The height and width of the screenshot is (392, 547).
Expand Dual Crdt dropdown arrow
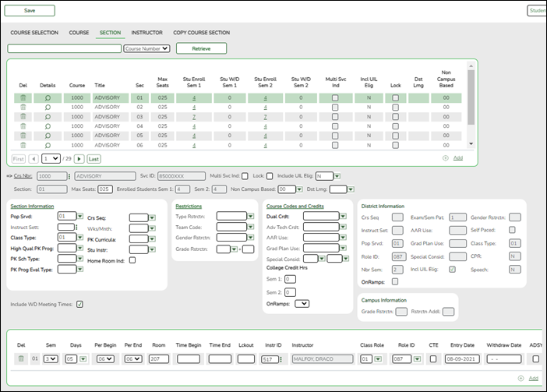click(344, 216)
